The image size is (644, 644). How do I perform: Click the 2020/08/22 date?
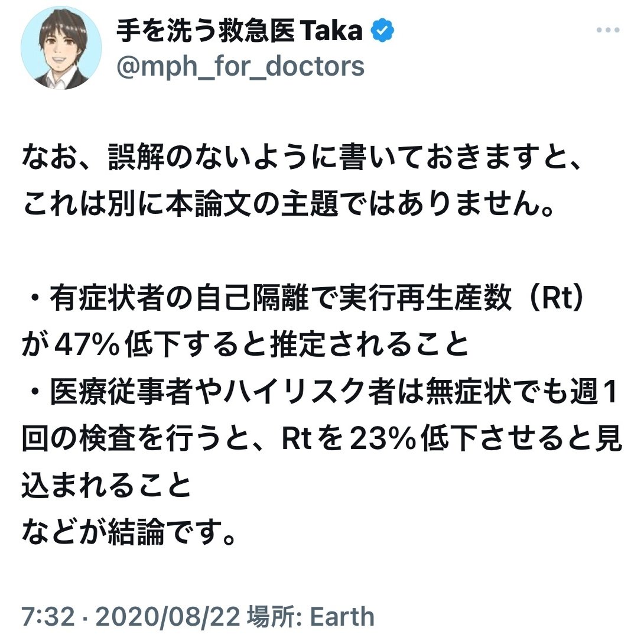point(168,617)
